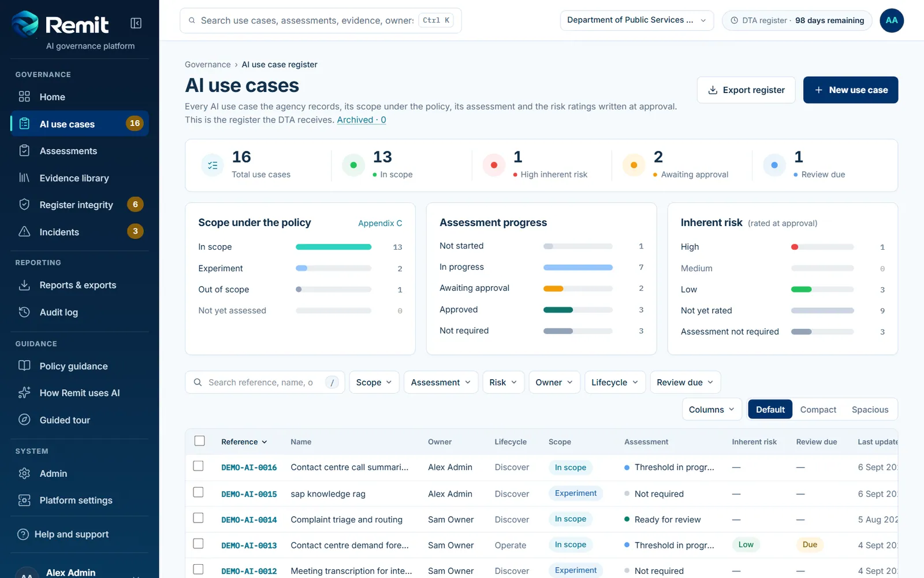This screenshot has width=924, height=578.
Task: Click the Guided tour compass icon
Action: pos(24,420)
